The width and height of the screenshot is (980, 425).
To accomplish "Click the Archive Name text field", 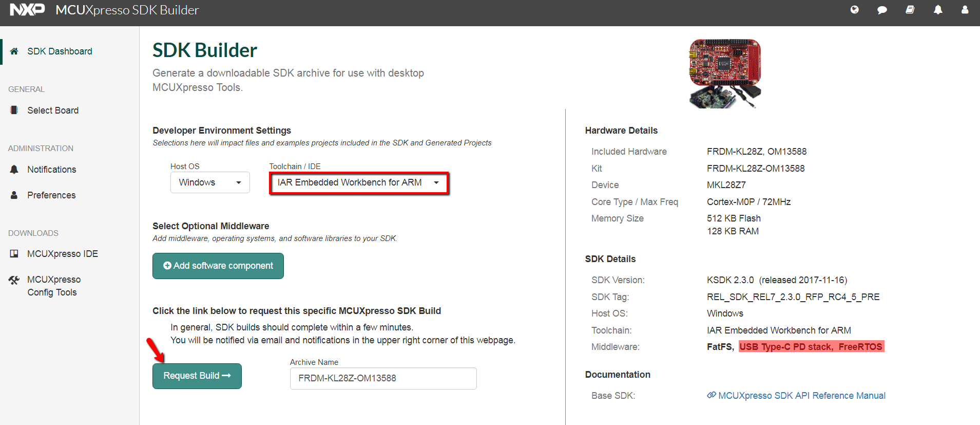I will (383, 378).
